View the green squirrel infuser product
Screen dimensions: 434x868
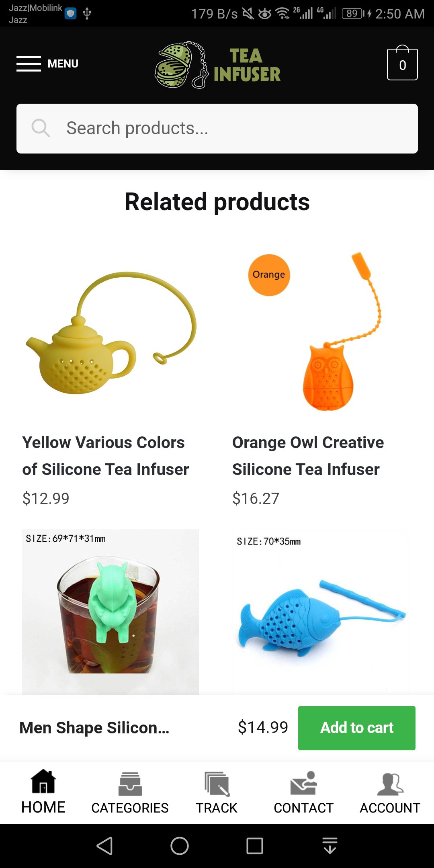111,612
